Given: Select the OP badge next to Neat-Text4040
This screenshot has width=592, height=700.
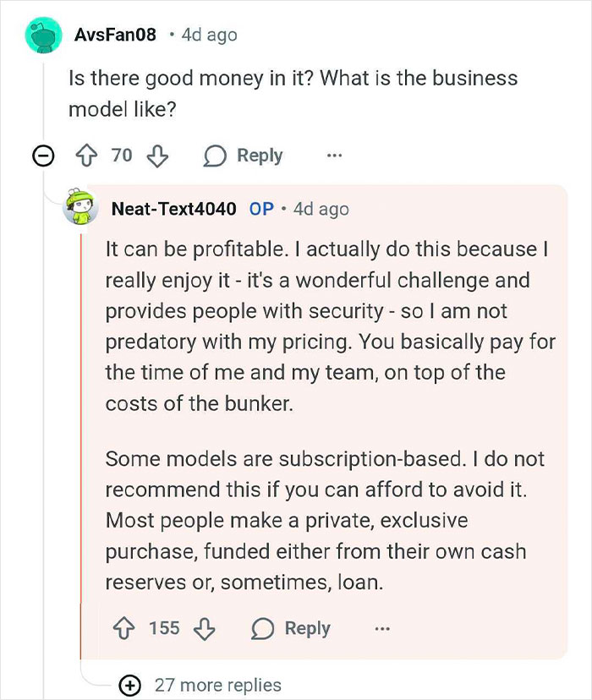Looking at the screenshot, I should (263, 209).
